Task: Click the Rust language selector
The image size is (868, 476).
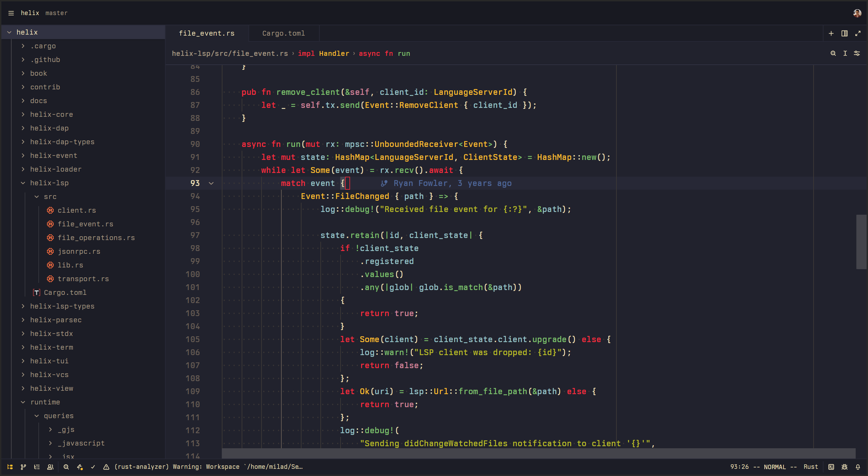Action: [811, 467]
